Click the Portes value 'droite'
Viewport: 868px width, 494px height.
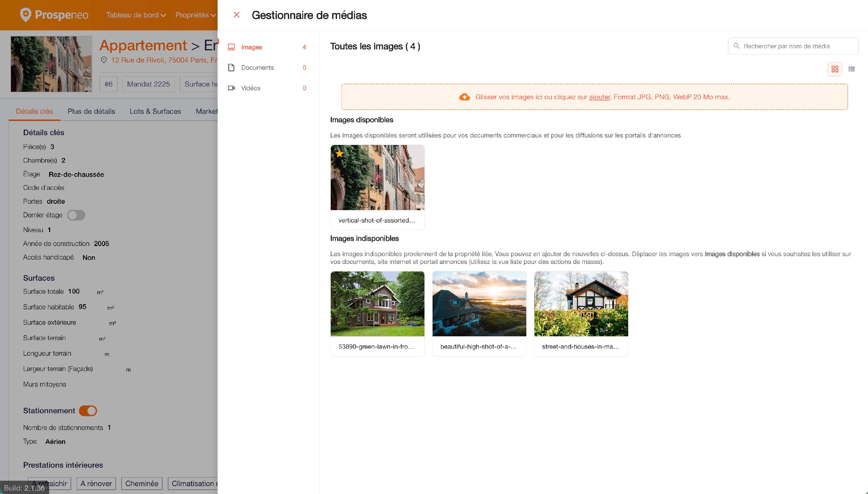56,201
